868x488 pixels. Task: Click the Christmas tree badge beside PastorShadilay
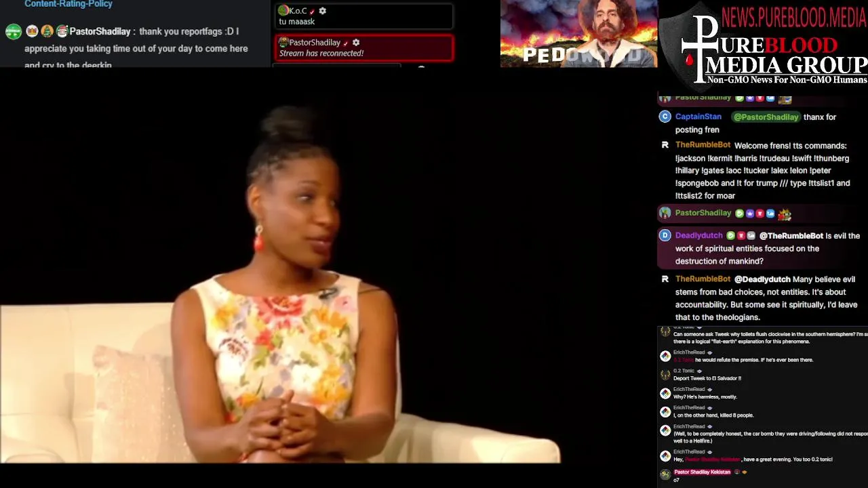pos(47,31)
